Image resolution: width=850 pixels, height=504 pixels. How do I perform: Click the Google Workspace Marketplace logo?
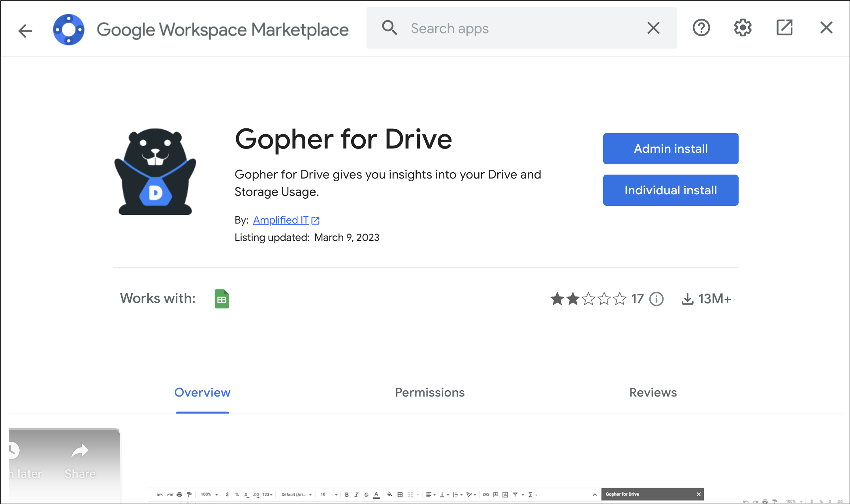(x=69, y=28)
